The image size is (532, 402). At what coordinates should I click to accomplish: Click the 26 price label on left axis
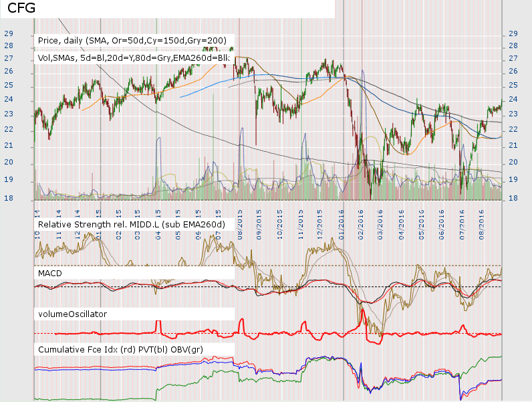[x=9, y=72]
